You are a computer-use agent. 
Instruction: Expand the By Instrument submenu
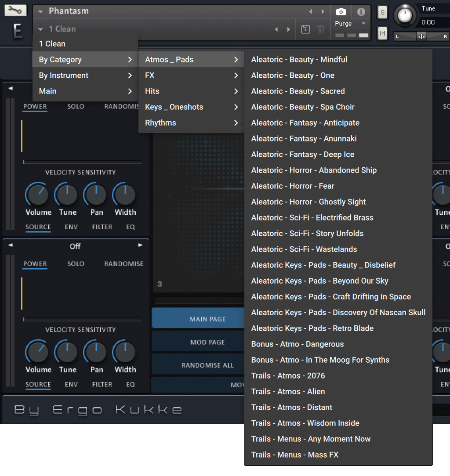tap(85, 75)
